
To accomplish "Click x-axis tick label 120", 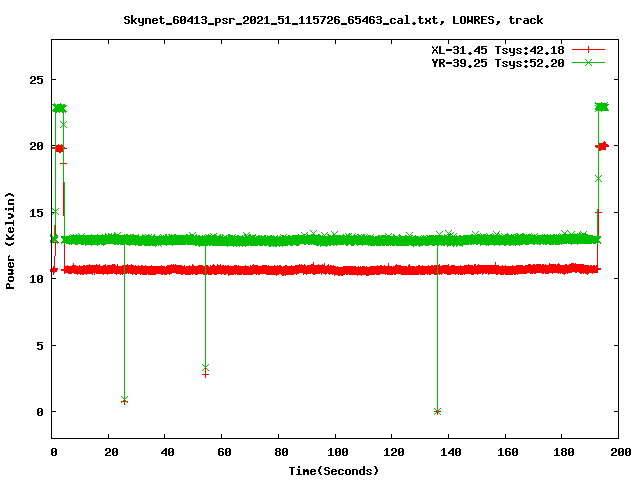I will pyautogui.click(x=394, y=452).
